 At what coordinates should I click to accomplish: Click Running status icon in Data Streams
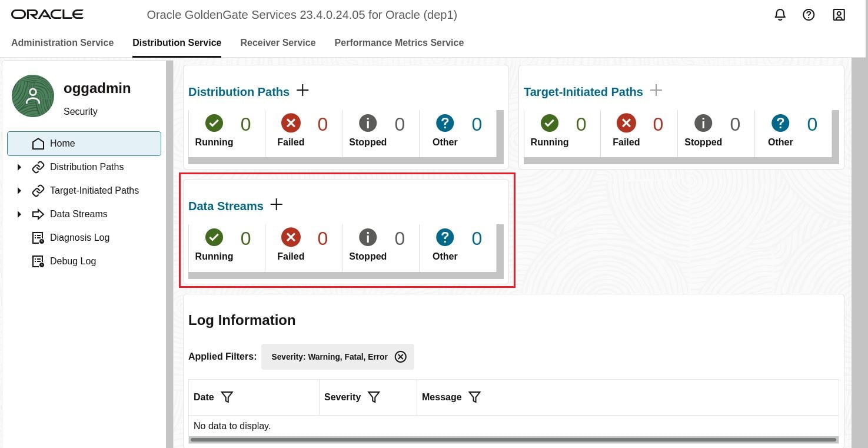[x=214, y=237]
